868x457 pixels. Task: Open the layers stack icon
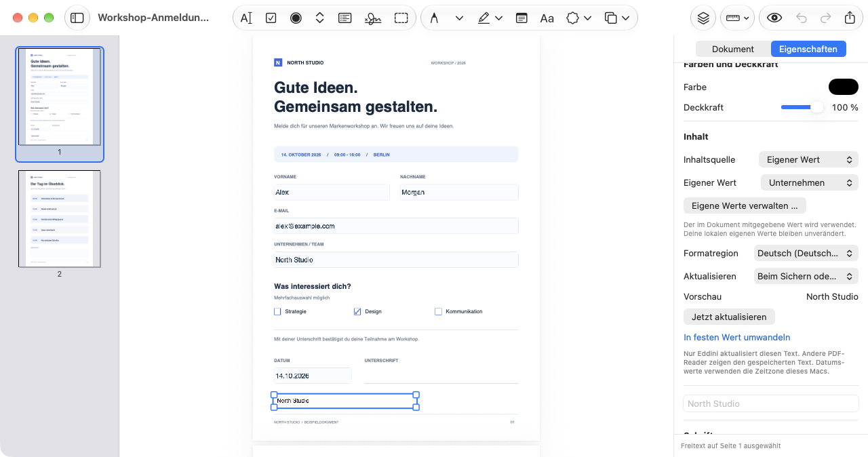(703, 18)
